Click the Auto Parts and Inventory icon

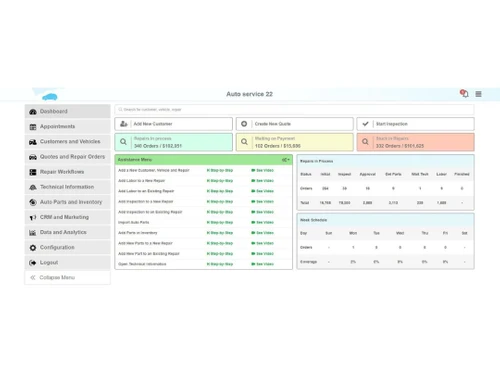pos(33,202)
